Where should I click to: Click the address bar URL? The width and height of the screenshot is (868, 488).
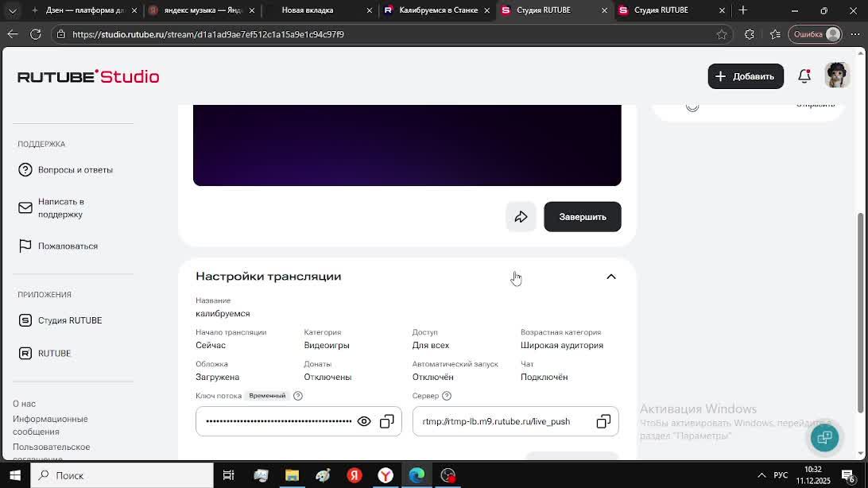[208, 34]
